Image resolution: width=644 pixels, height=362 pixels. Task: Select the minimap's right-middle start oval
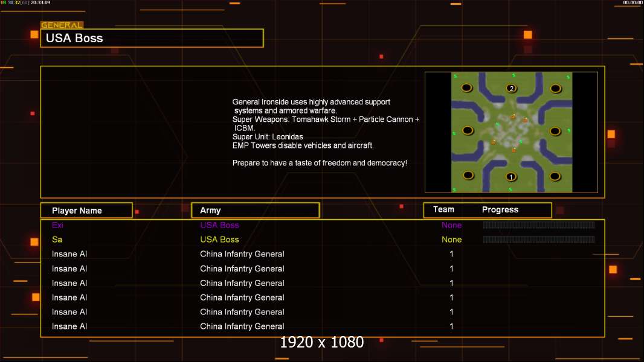point(555,131)
